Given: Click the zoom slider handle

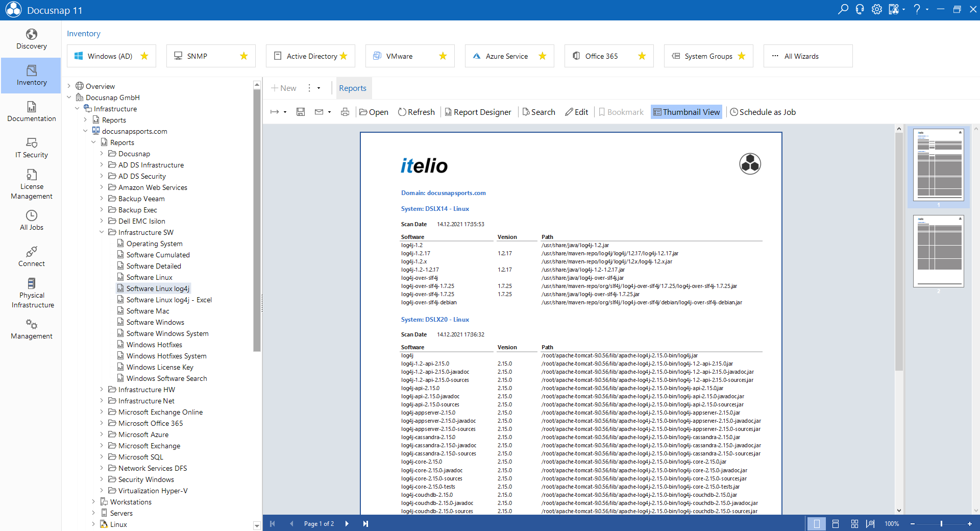Looking at the screenshot, I should [x=941, y=523].
